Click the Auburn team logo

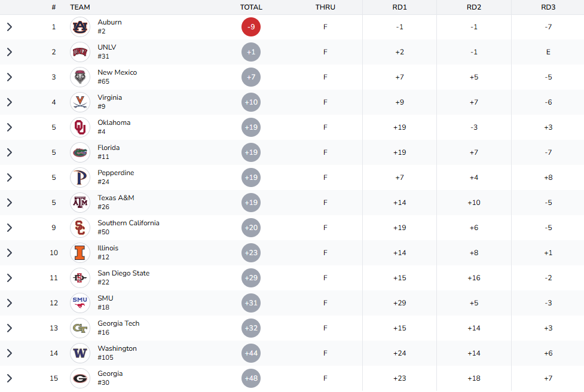[x=80, y=27]
